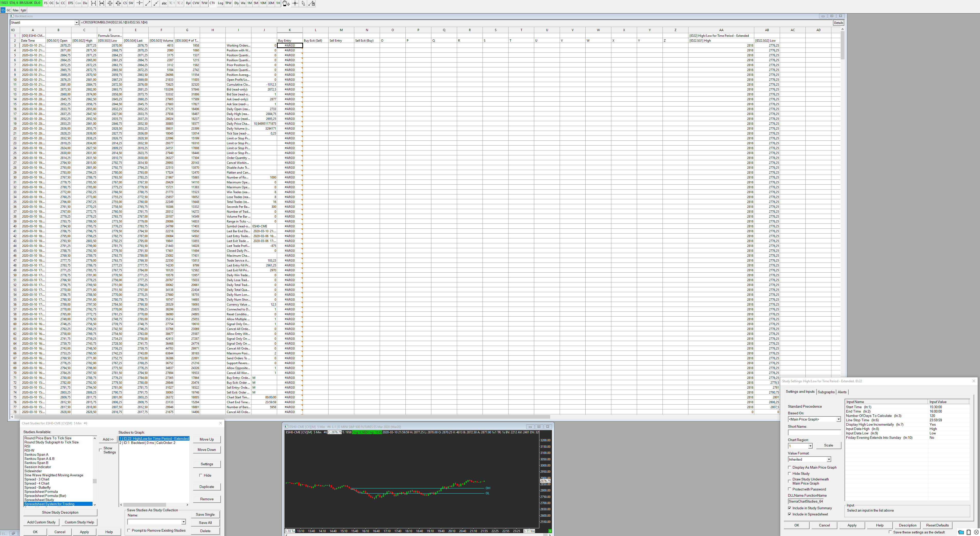Select Start Time (In:1) input row
Screen dimensions: 980x536
907,407
